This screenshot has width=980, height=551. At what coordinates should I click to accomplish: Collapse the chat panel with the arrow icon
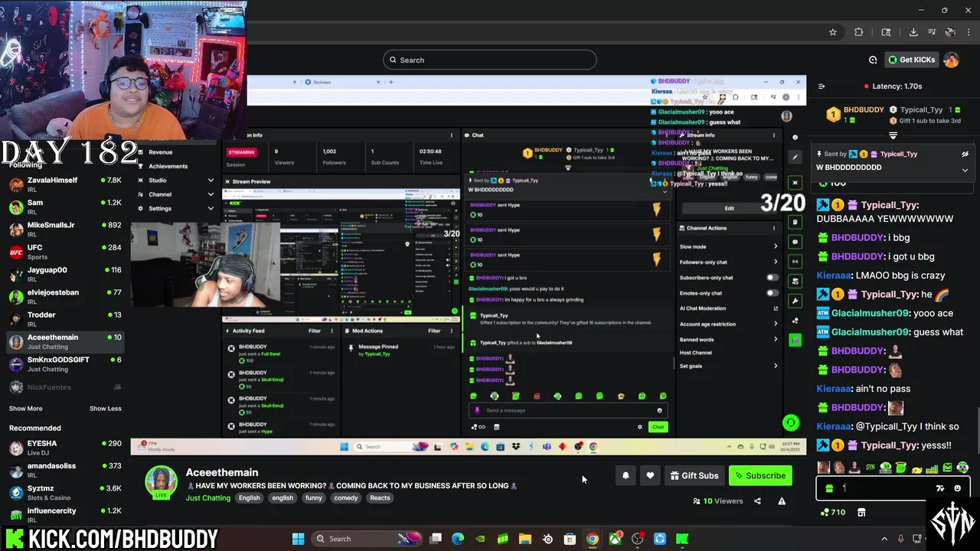coord(821,86)
